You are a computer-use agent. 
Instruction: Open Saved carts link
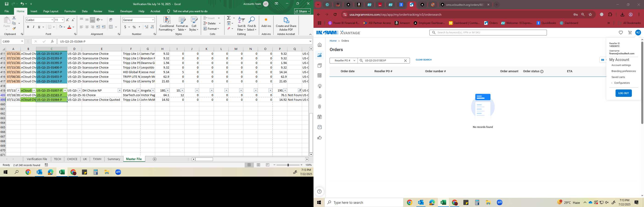(x=618, y=77)
